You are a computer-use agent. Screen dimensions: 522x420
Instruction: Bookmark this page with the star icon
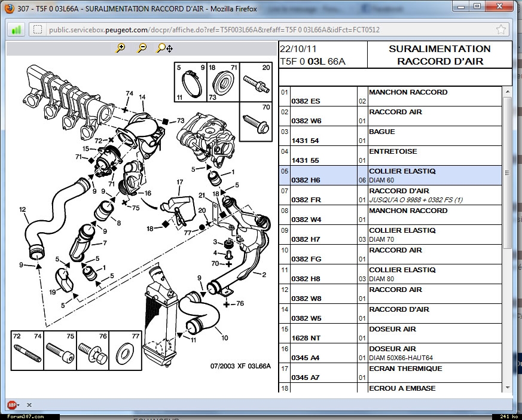pos(500,30)
